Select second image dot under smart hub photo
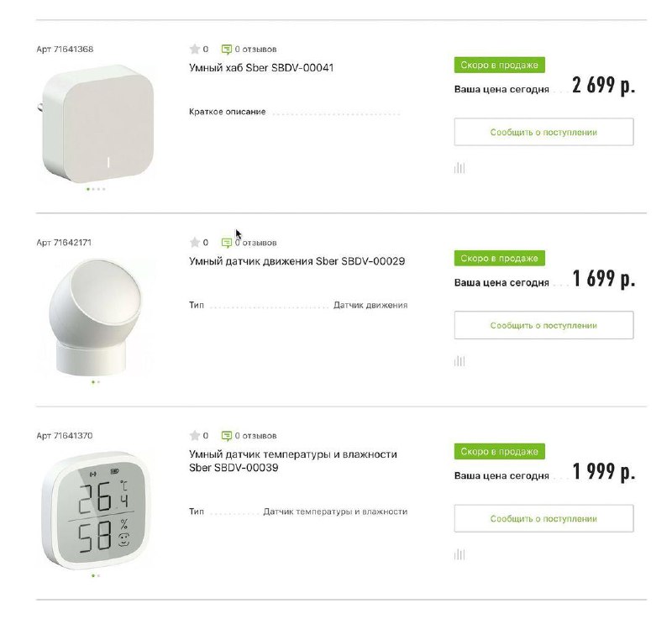Viewport: 672px width, 619px height. [x=93, y=189]
